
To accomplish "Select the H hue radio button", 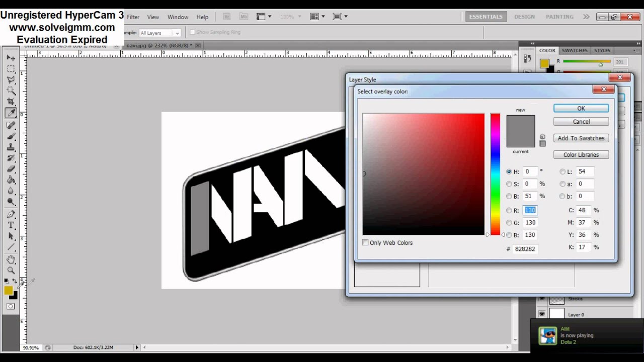I will pos(509,171).
